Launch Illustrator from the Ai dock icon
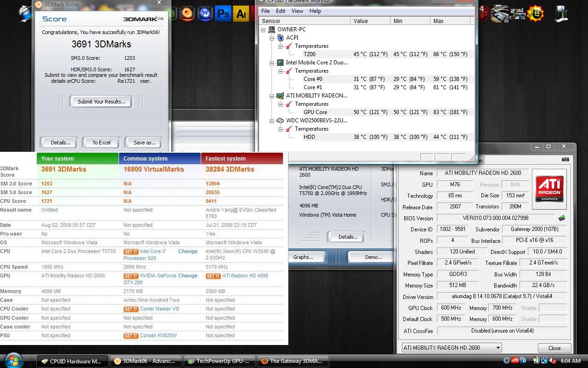 pos(242,14)
